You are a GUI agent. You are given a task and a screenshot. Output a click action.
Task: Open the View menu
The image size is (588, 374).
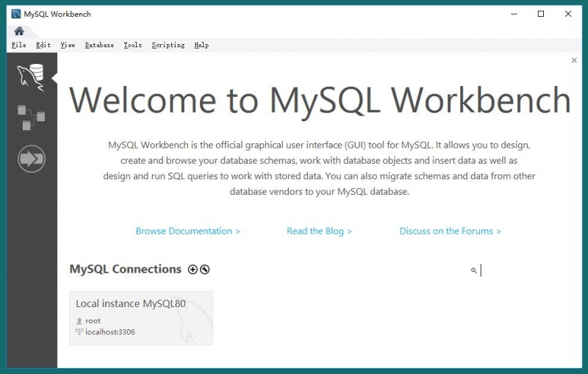(x=68, y=45)
